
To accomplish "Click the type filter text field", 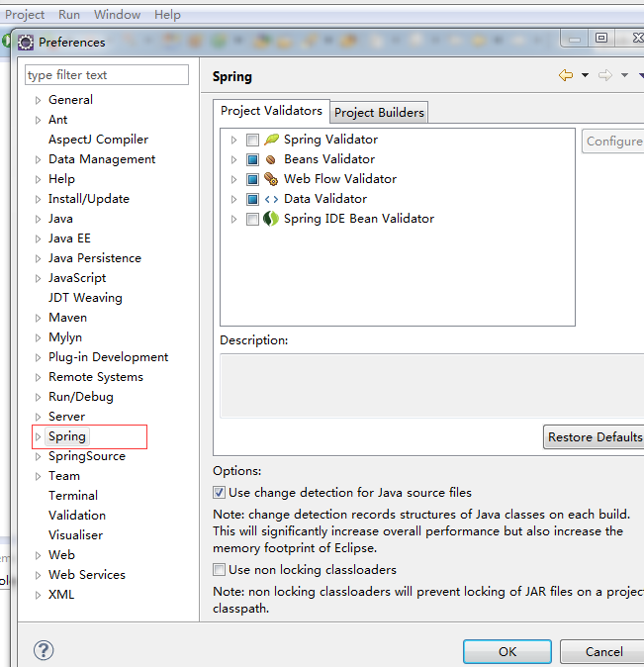I will click(107, 75).
